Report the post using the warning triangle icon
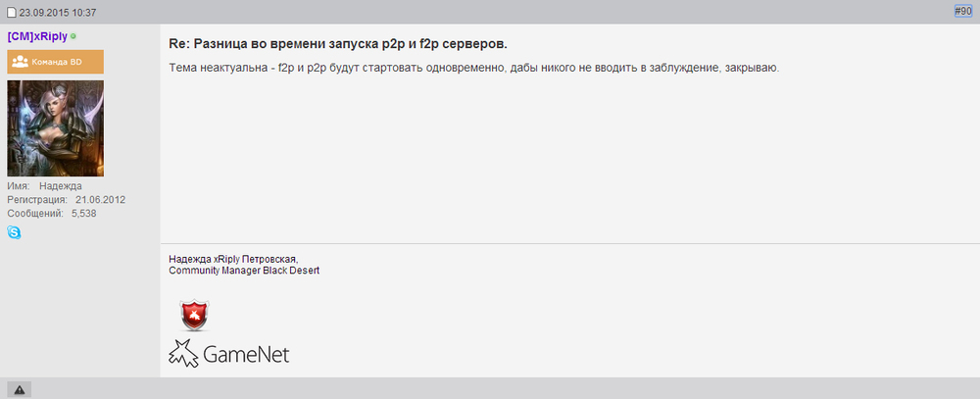This screenshot has width=980, height=399. click(x=20, y=389)
